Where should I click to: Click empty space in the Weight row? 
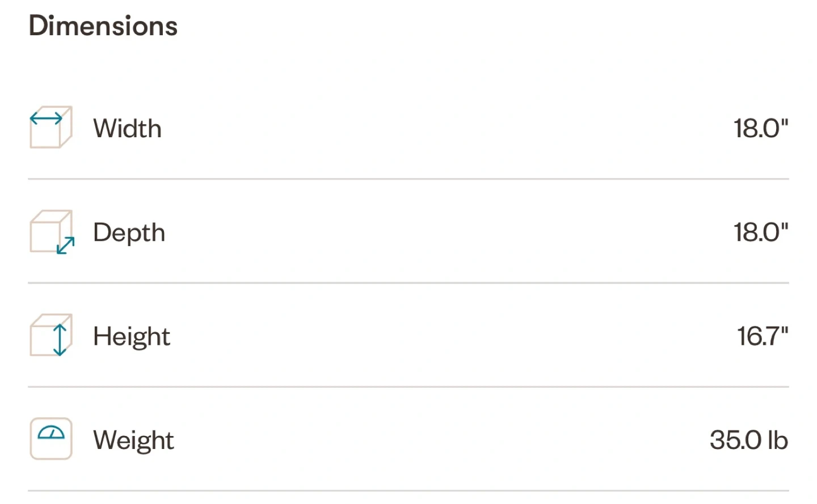click(x=443, y=441)
